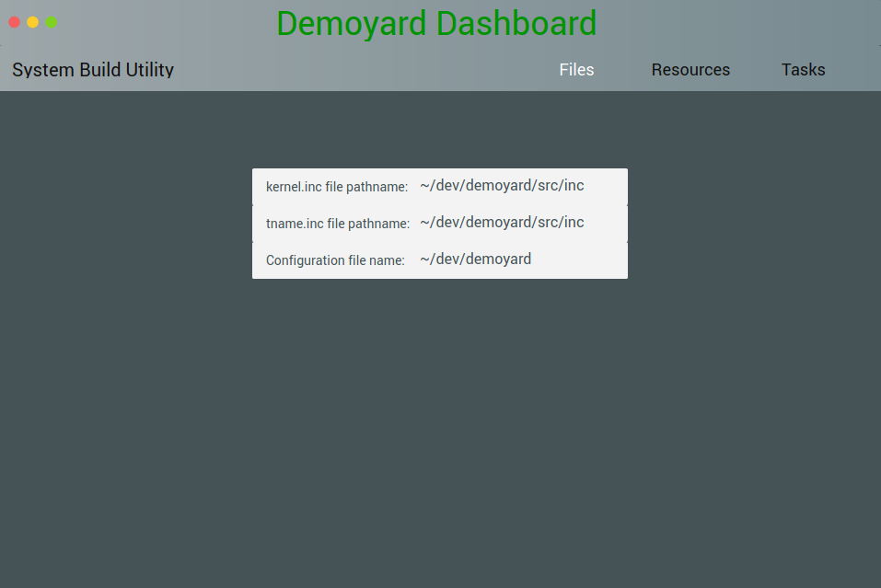
Task: Click blank title bar right of the title
Action: pyautogui.click(x=736, y=23)
